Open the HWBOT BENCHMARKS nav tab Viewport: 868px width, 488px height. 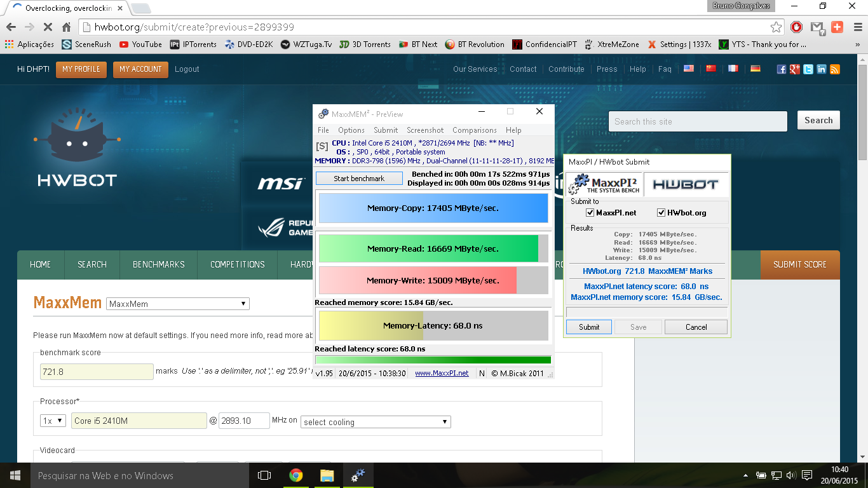coord(159,264)
